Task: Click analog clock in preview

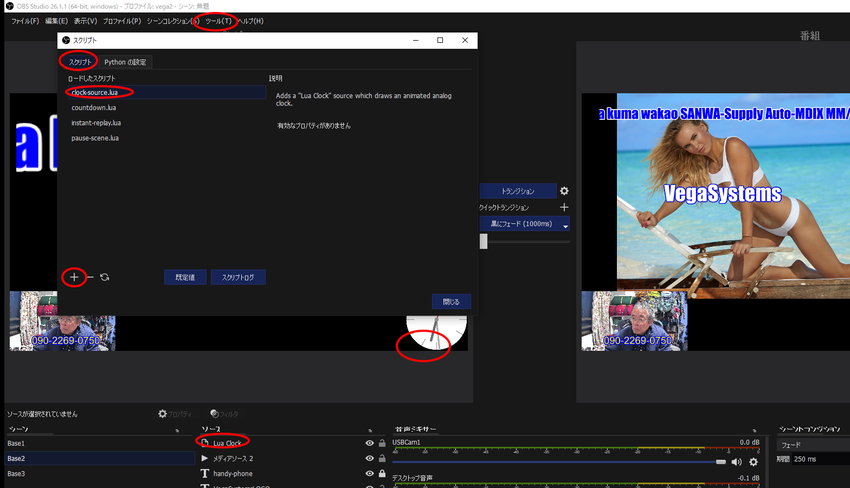Action: 437,332
